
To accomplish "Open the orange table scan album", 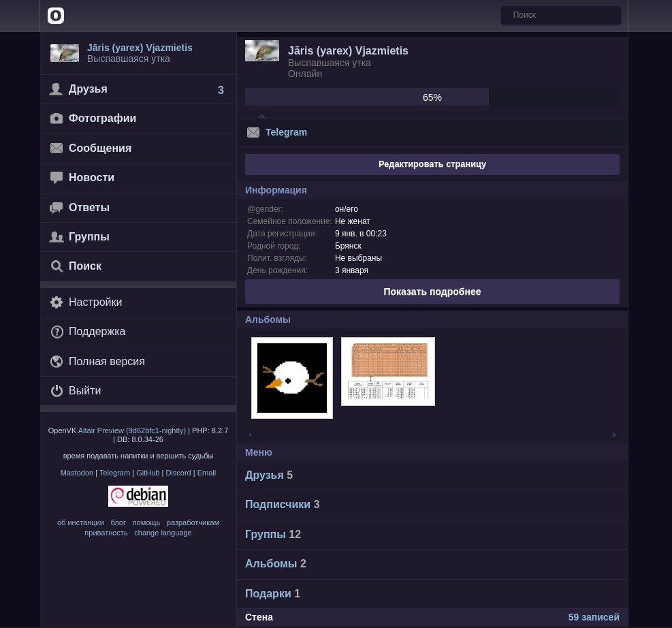I will pyautogui.click(x=388, y=371).
